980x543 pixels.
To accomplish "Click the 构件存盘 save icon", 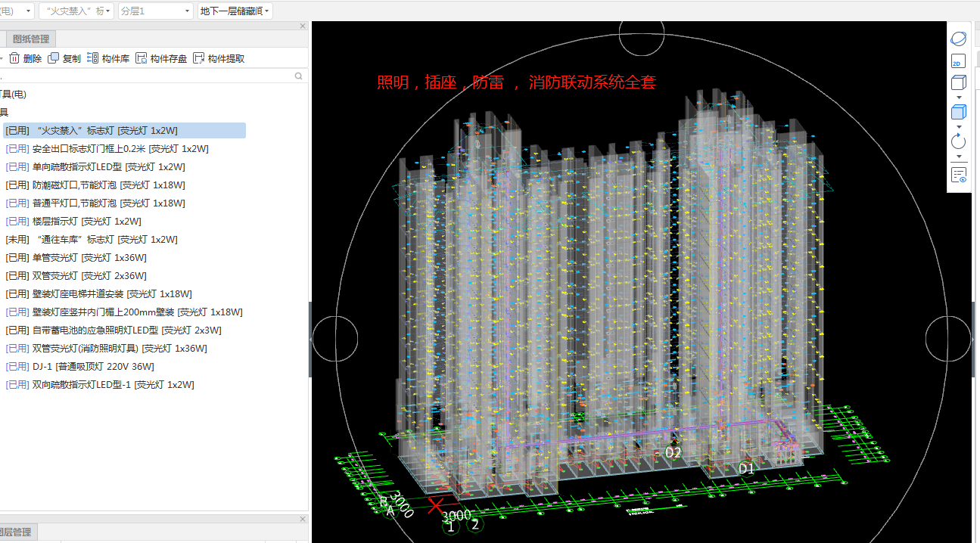I will (x=141, y=58).
